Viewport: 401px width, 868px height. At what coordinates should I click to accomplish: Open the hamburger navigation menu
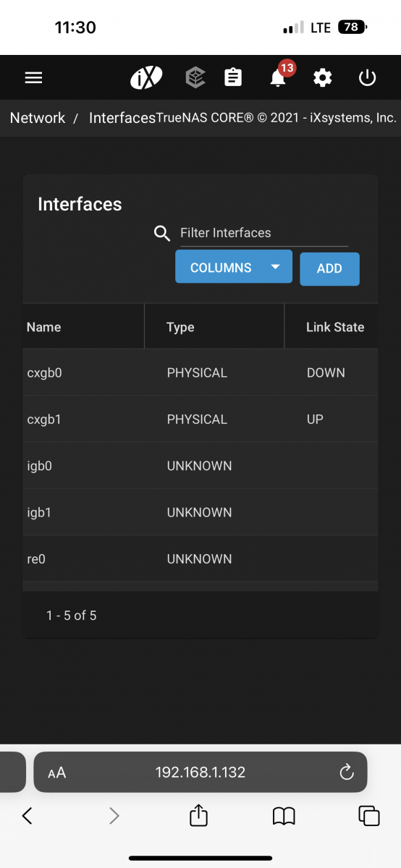(33, 78)
